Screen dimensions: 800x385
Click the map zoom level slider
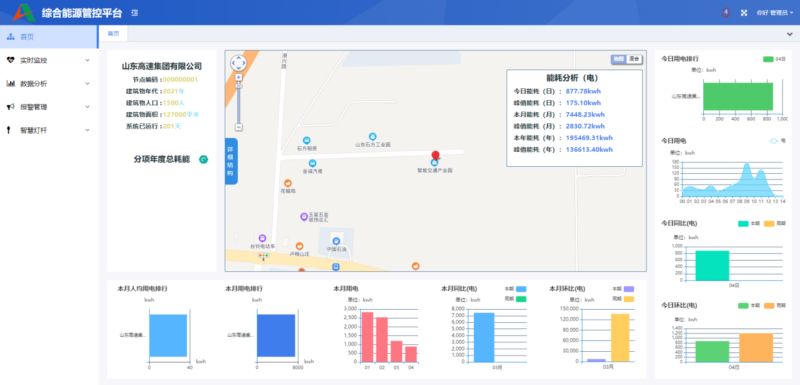[x=239, y=102]
